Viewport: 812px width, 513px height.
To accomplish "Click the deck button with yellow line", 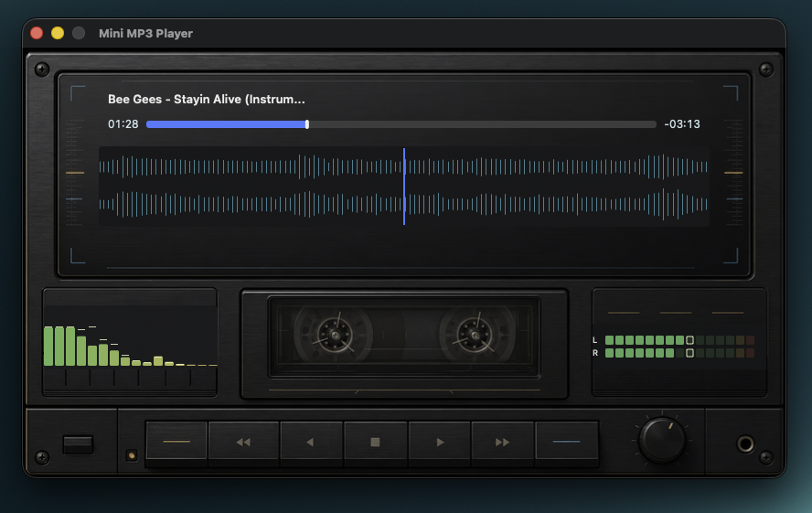I will click(x=176, y=441).
